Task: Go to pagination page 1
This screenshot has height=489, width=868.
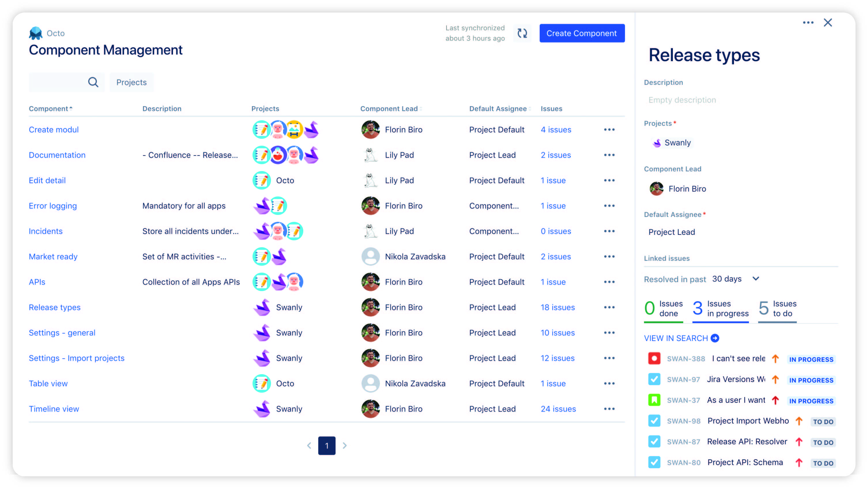Action: click(x=327, y=445)
